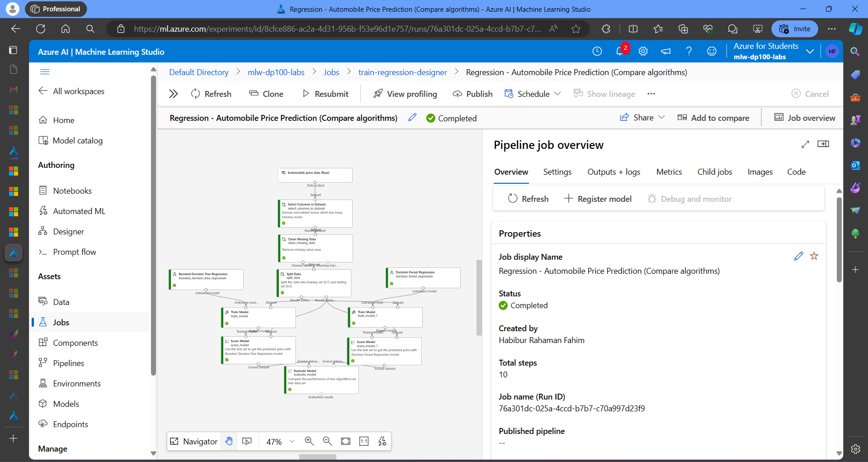Screen dimensions: 868x462
Task: Select the pointer selection tool in canvas toolbar
Action: 247,441
